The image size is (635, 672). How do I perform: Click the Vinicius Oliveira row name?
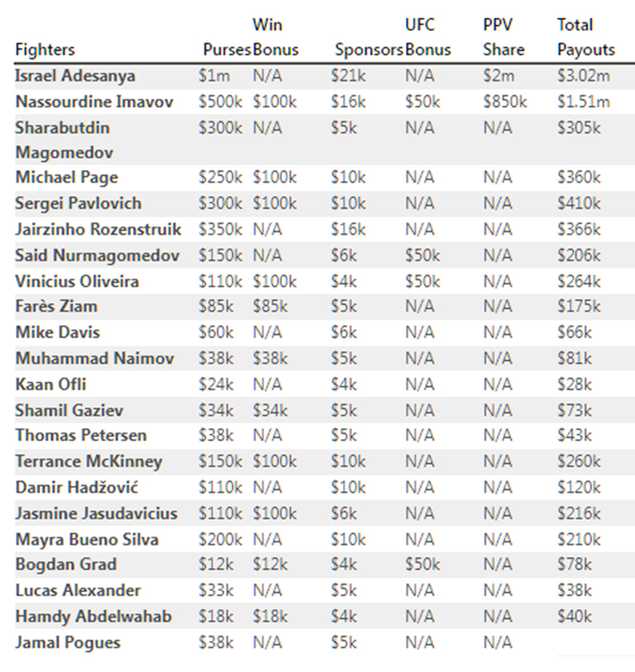click(x=77, y=281)
